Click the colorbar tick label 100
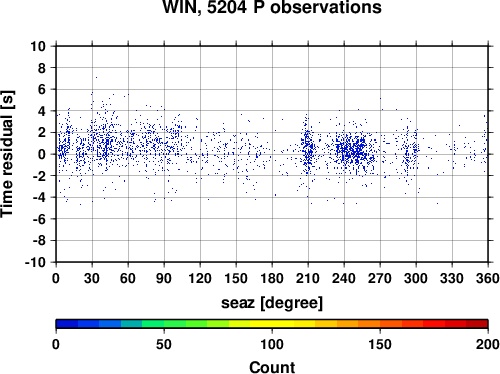This screenshot has width=500, height=374. (x=272, y=344)
